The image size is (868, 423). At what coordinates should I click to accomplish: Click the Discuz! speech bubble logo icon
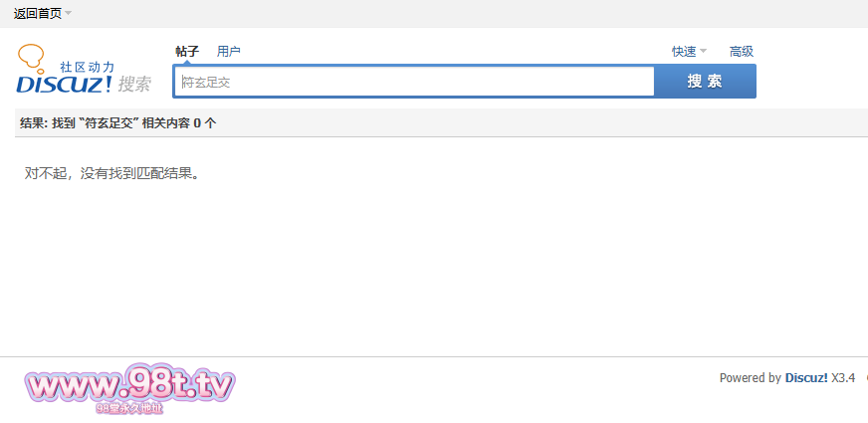click(32, 57)
